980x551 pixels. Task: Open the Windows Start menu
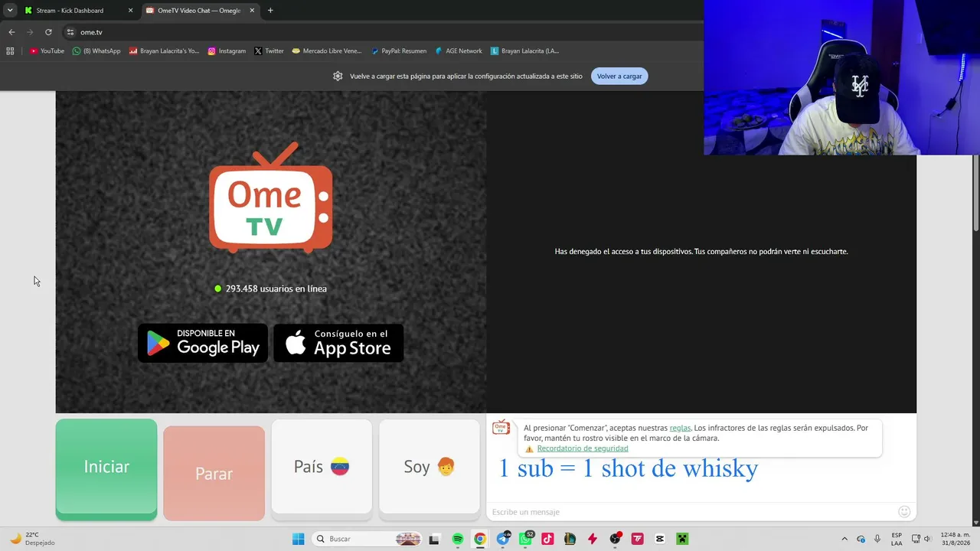tap(298, 539)
